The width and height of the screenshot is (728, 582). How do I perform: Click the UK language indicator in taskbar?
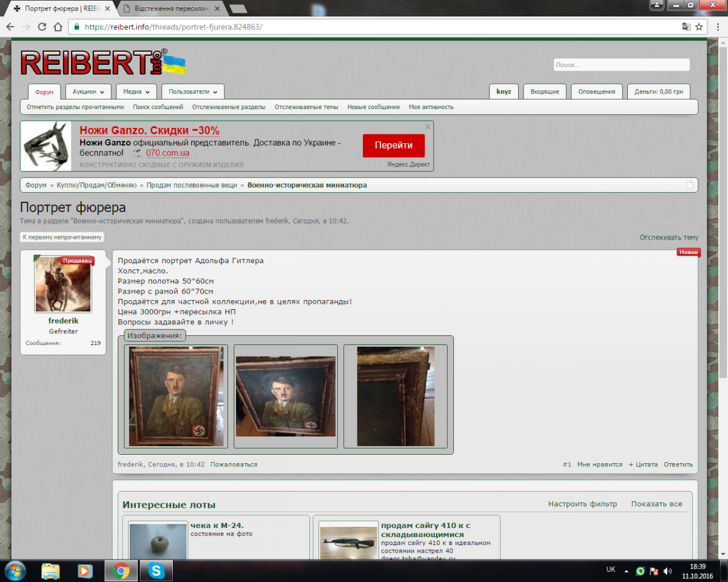click(611, 570)
